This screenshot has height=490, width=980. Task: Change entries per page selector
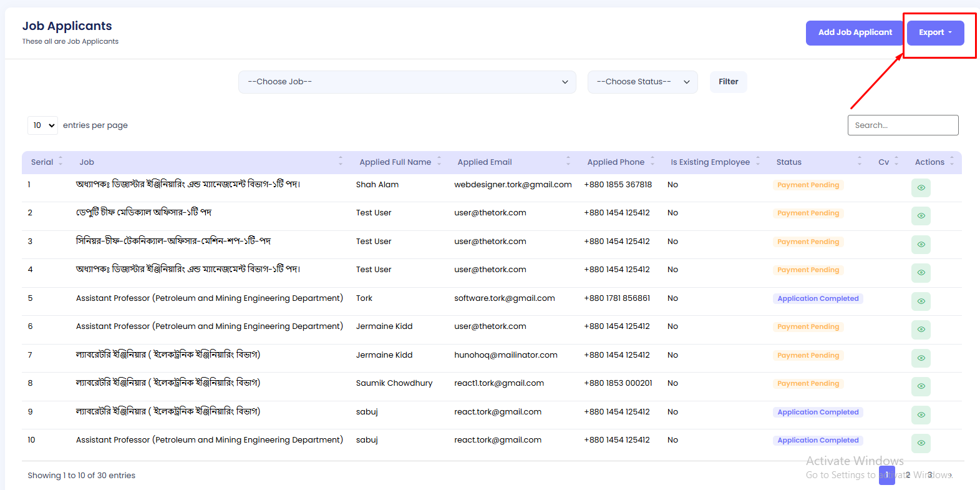(42, 125)
